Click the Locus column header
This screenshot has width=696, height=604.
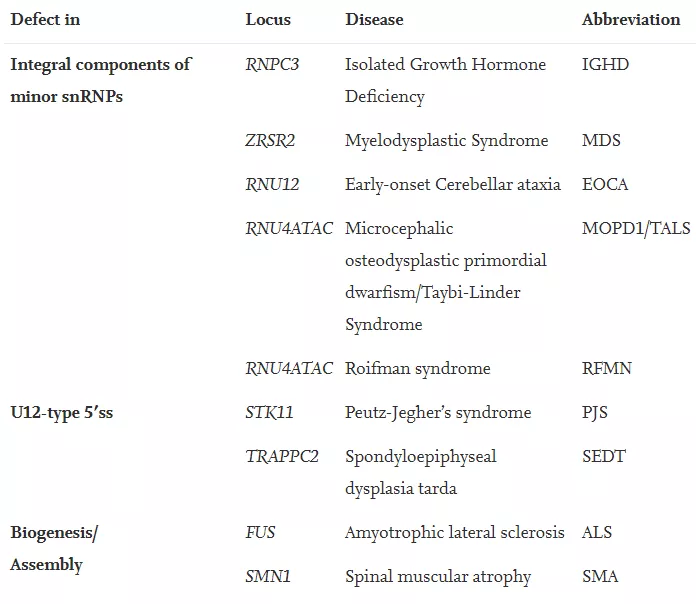(268, 20)
